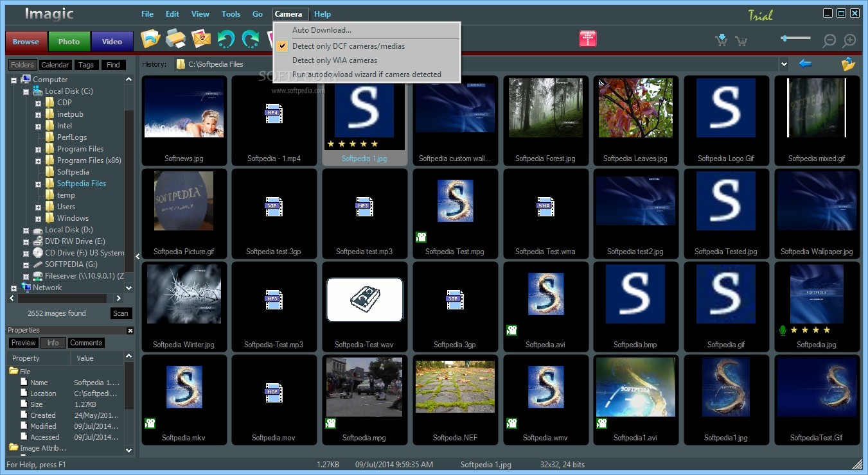
Task: Expand the Fileserver network drive node
Action: click(x=26, y=277)
